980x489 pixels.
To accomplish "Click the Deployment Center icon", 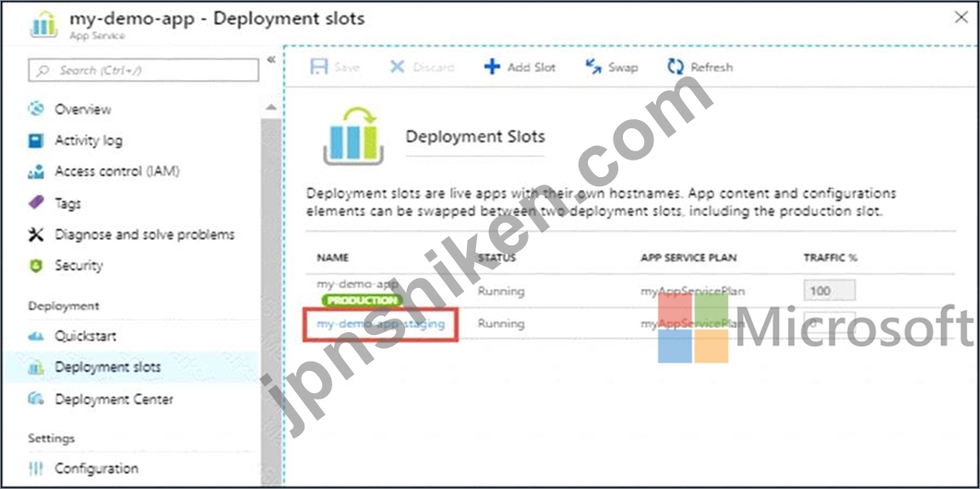I will click(36, 400).
